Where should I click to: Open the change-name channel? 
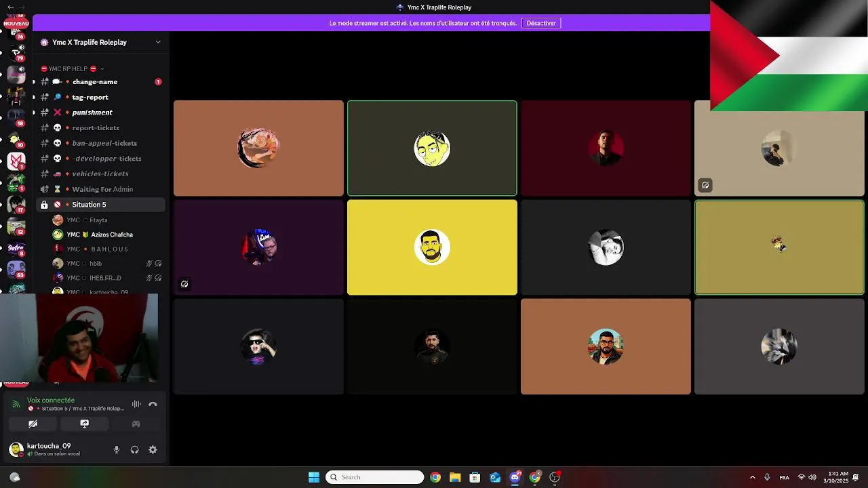click(x=100, y=82)
